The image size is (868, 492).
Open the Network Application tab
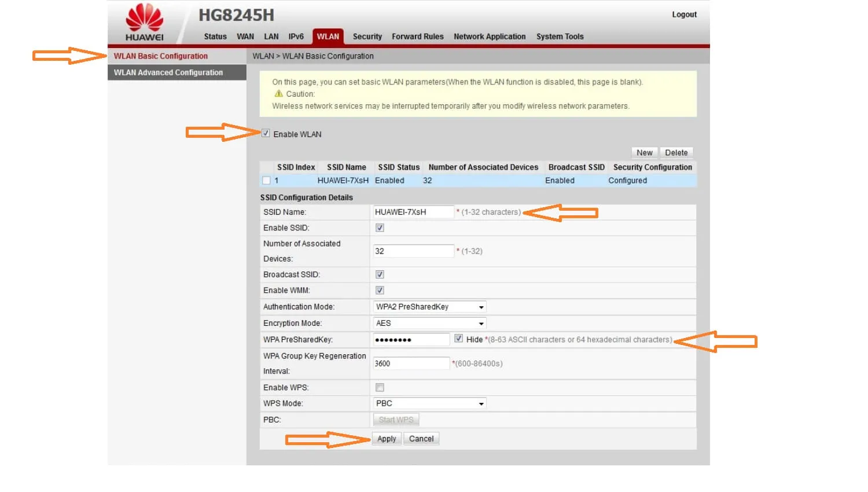coord(490,36)
